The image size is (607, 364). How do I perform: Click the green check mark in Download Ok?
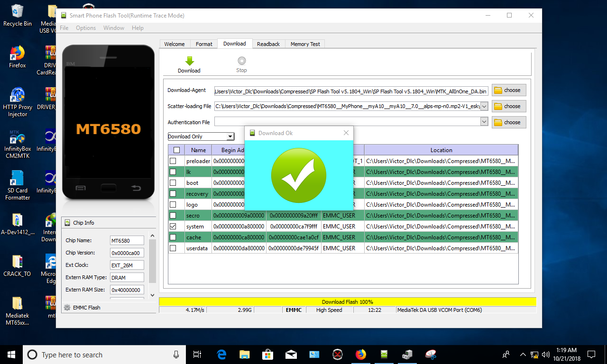299,174
